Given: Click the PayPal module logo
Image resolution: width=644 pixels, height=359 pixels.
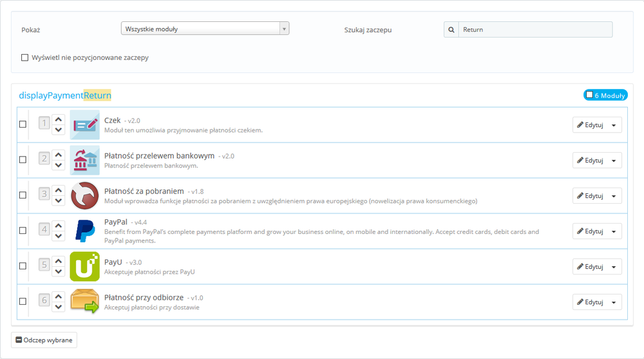Looking at the screenshot, I should click(84, 231).
